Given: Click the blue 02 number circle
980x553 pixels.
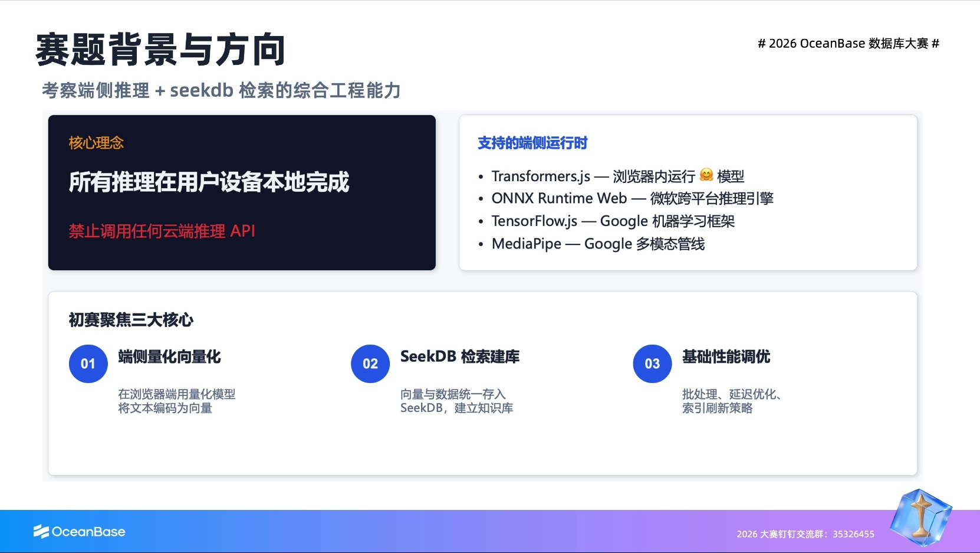Looking at the screenshot, I should 370,364.
